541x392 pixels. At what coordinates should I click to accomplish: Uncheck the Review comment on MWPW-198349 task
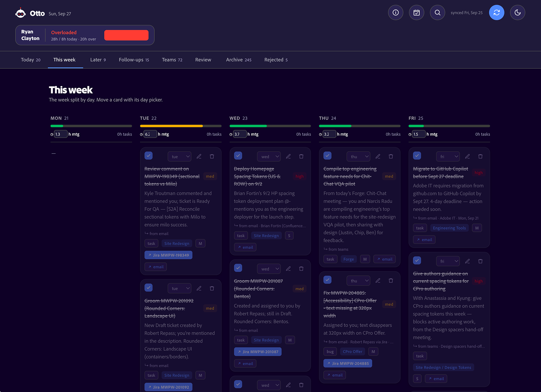pyautogui.click(x=149, y=155)
